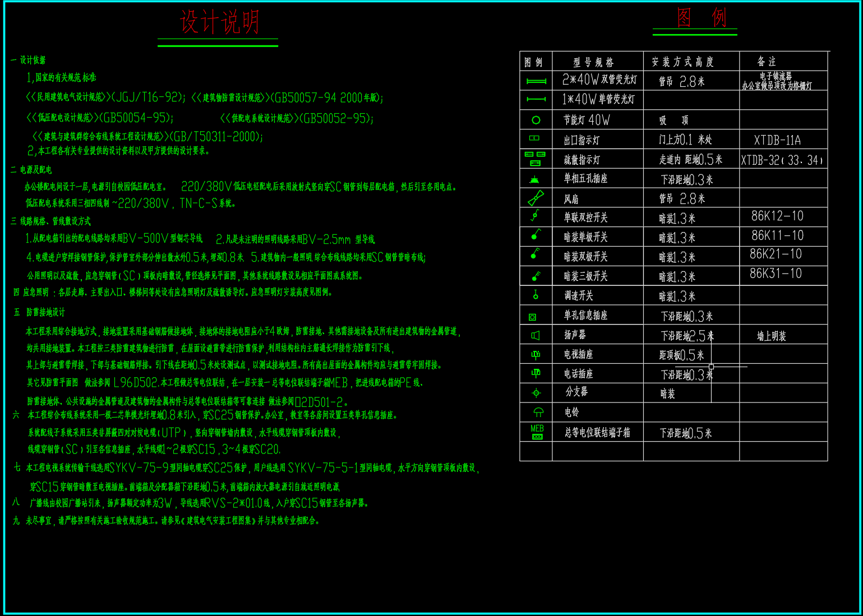Select the exit indicator light (出口指示灯) symbol
The image size is (863, 616).
point(534,138)
